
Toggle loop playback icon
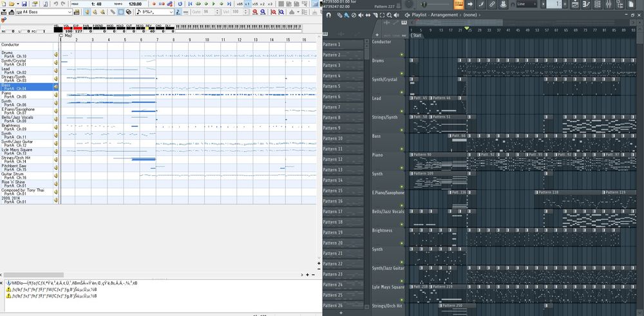pos(180,4)
